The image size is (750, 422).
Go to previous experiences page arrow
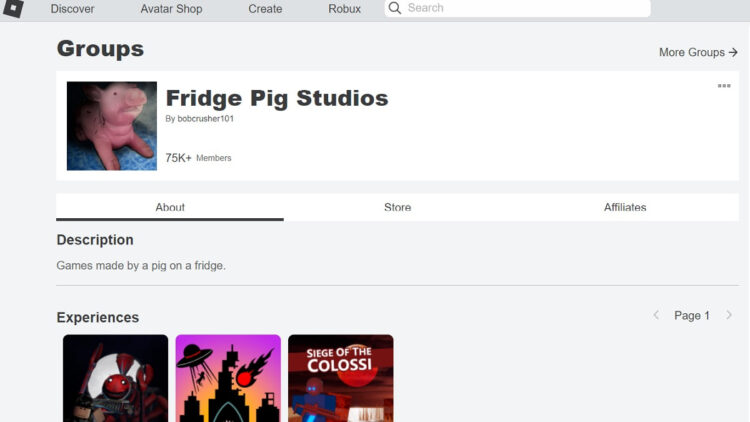[656, 315]
